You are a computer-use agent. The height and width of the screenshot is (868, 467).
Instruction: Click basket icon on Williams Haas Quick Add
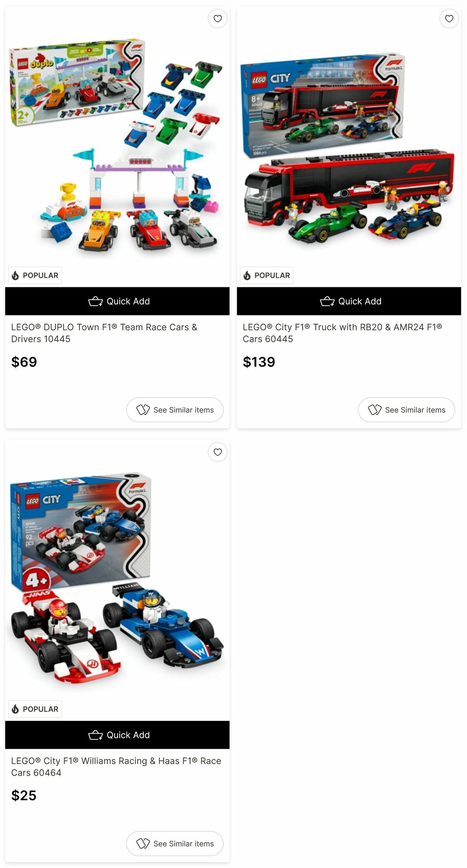point(95,735)
